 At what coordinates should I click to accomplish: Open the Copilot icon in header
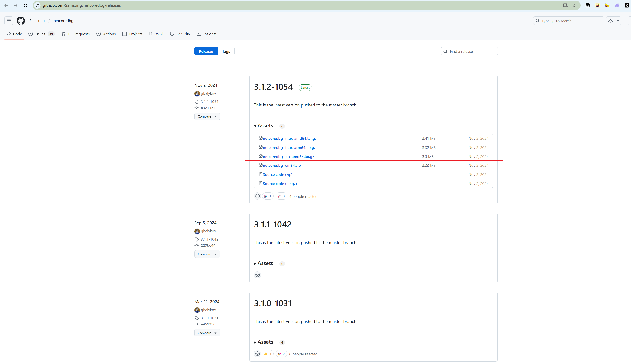611,21
